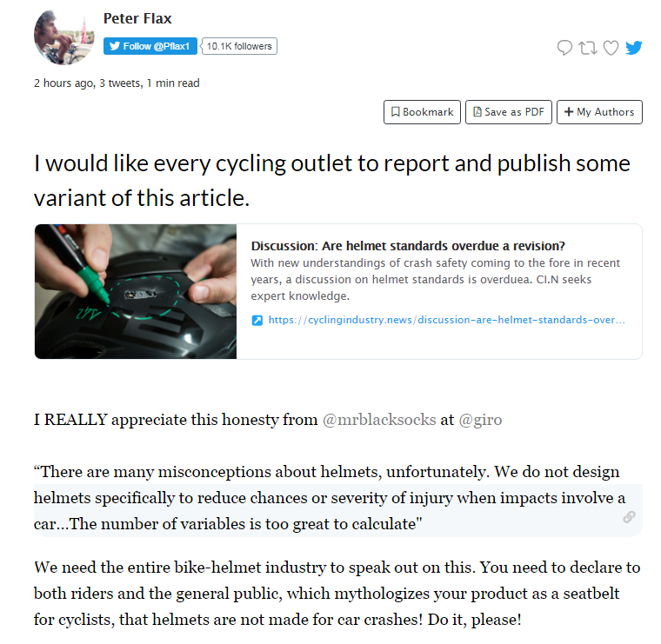Click the link icon beside quoted paragraph

tap(629, 517)
